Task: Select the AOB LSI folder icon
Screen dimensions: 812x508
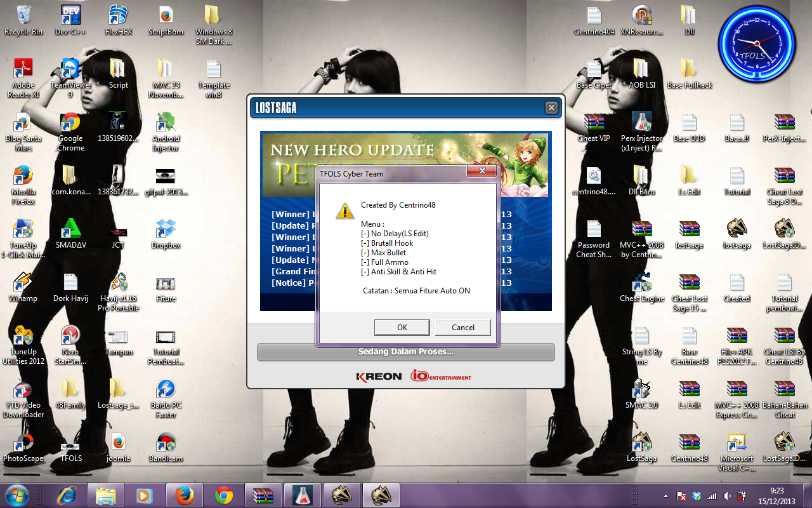Action: [x=642, y=74]
